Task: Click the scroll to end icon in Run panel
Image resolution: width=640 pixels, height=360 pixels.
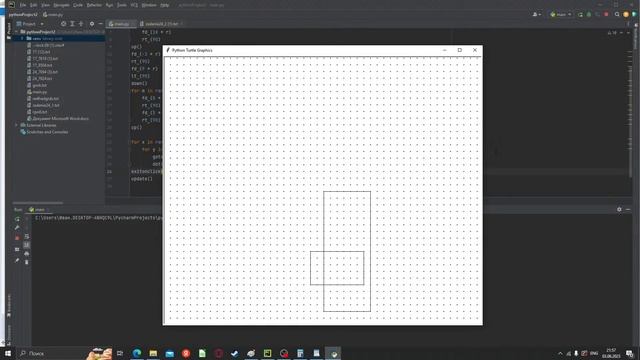Action: pyautogui.click(x=27, y=244)
